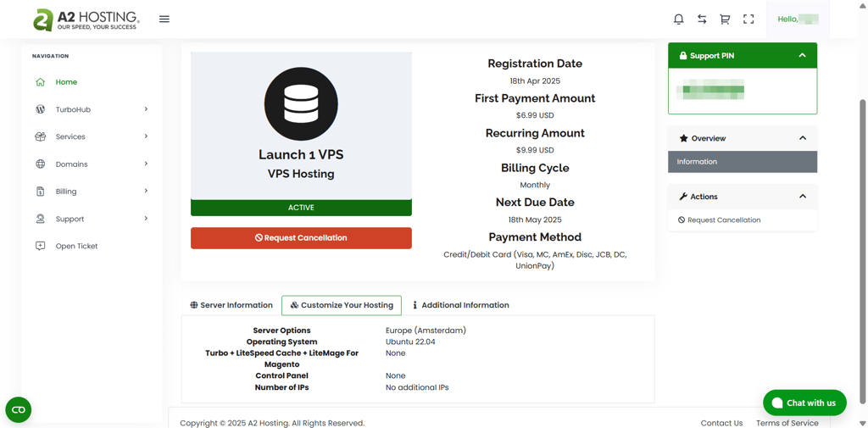Select the Customize Your Hosting tab
868x428 pixels.
(342, 305)
